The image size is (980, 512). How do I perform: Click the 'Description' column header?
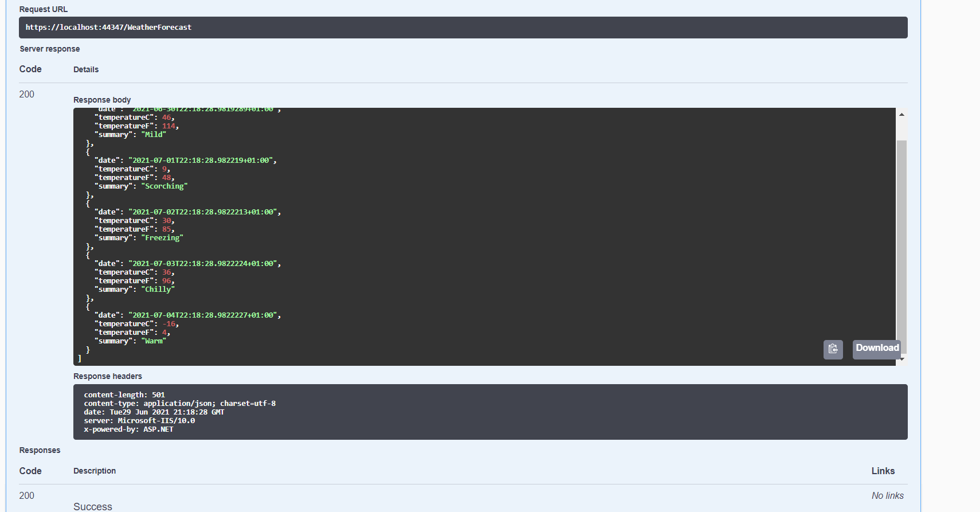click(95, 471)
